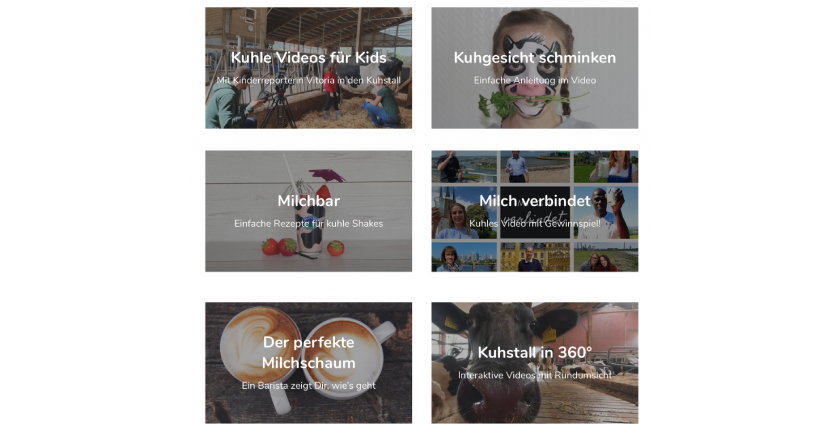Viewport: 840px width, 440px height.
Task: Click collage photo of man holding milk glass
Action: click(x=605, y=213)
